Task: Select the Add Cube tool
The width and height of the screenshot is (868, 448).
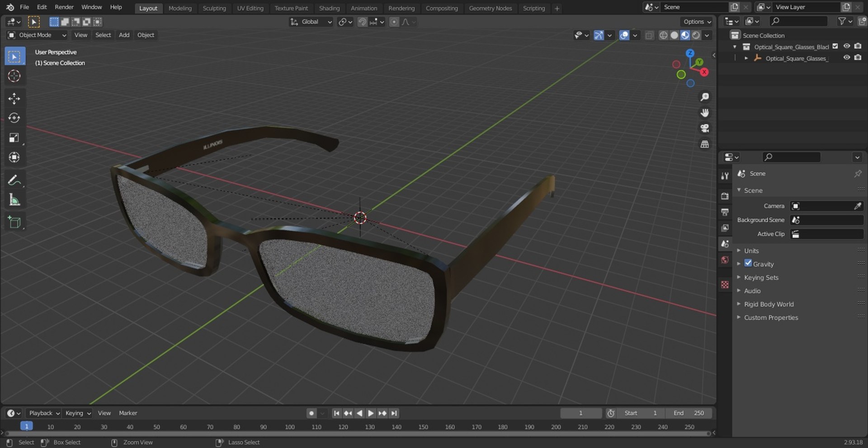Action: (x=14, y=222)
